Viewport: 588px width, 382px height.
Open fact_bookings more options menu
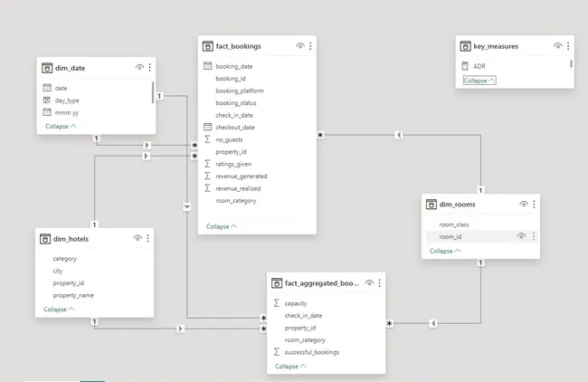(x=310, y=46)
